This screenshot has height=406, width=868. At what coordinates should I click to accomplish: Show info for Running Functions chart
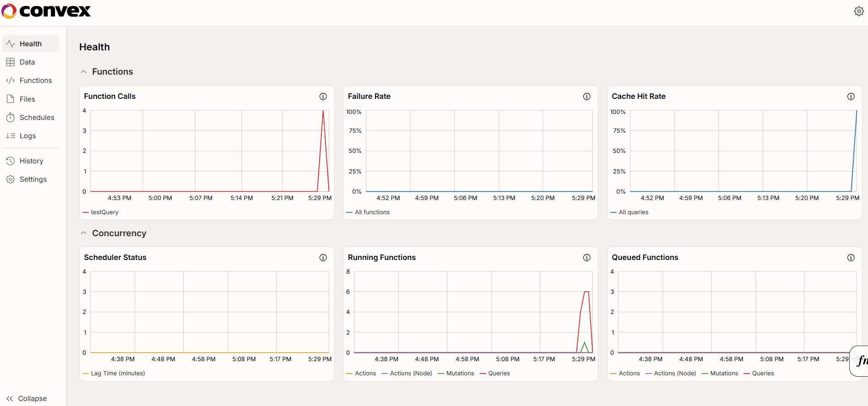point(587,258)
